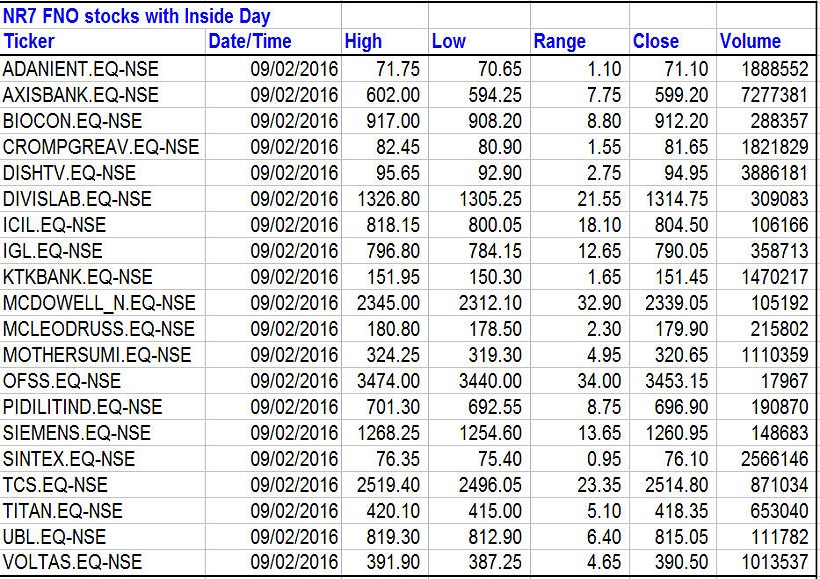Click the TCS.EQ-NSE ticker cell
820x579 pixels.
55,485
